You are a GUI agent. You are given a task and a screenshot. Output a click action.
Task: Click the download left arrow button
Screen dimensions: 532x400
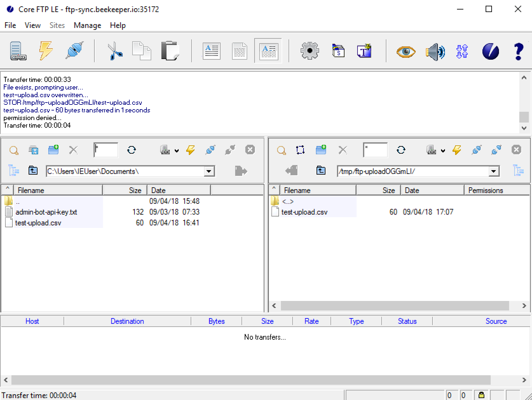[291, 171]
